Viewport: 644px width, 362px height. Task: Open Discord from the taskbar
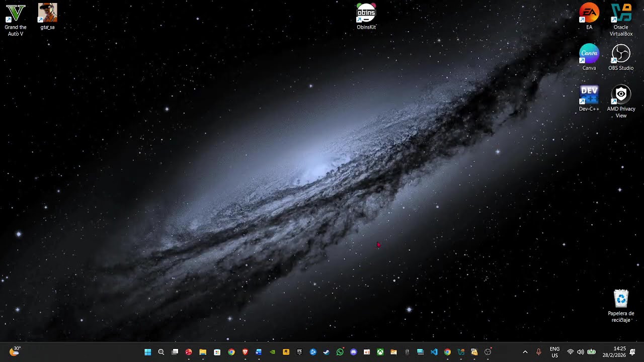coord(353,352)
